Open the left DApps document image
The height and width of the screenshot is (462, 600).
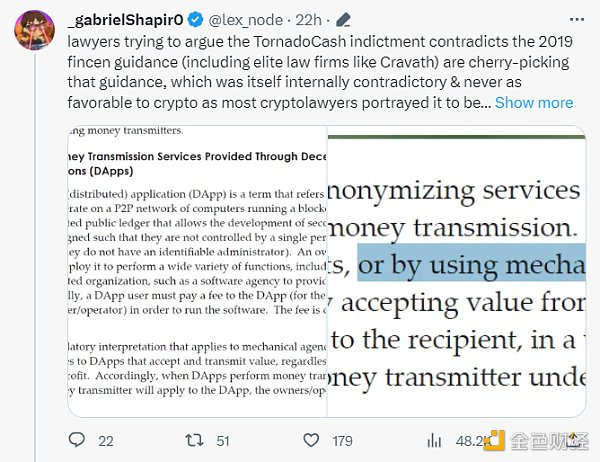point(197,270)
